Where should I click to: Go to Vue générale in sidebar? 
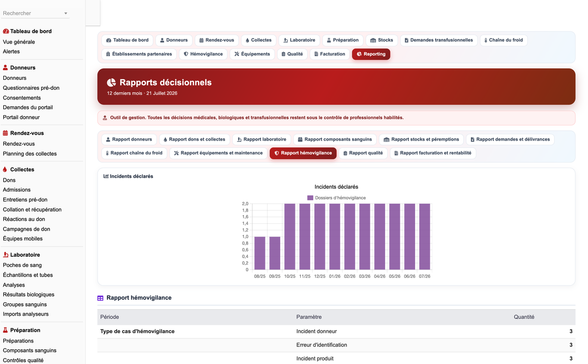point(19,42)
